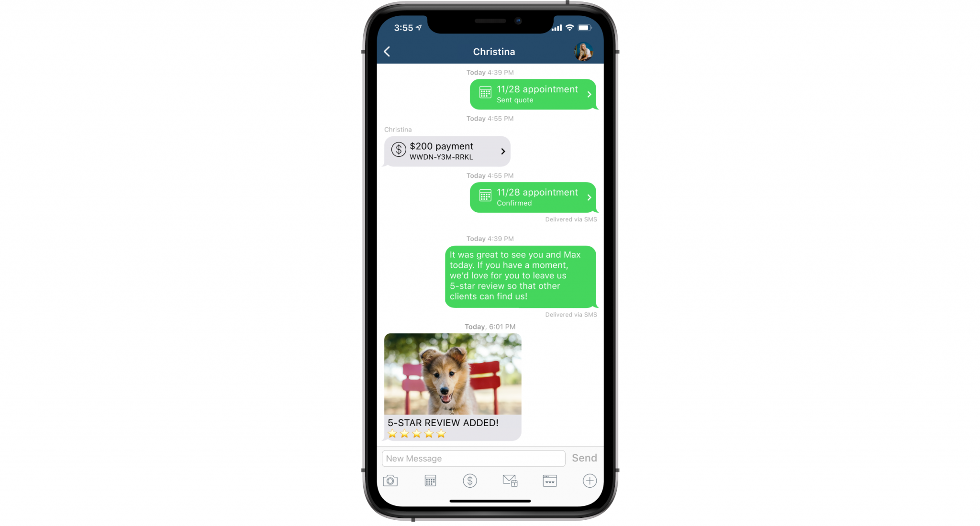
Task: Tap the Send button
Action: tap(584, 458)
